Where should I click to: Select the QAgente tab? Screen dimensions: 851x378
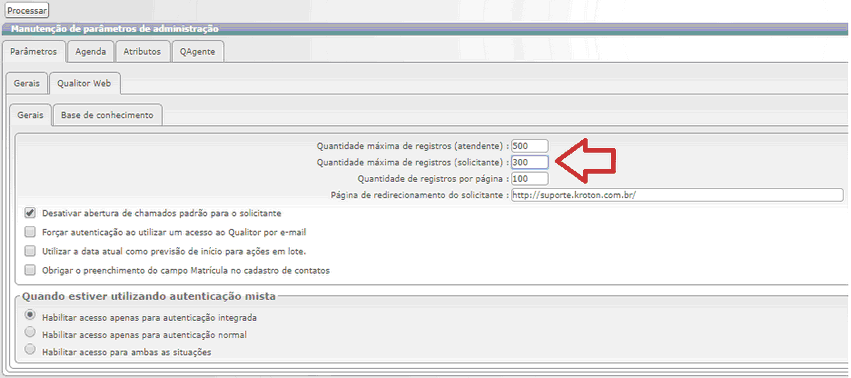pyautogui.click(x=198, y=52)
